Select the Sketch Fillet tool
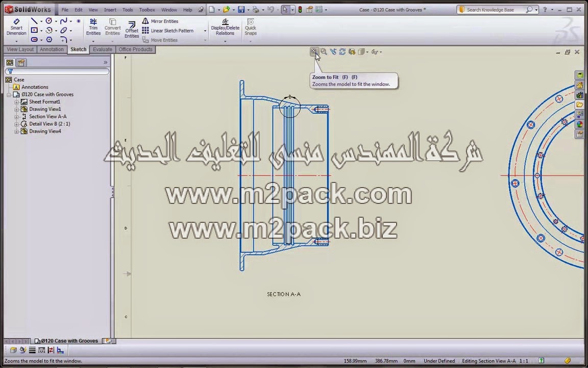The width and height of the screenshot is (588, 368). tap(64, 39)
